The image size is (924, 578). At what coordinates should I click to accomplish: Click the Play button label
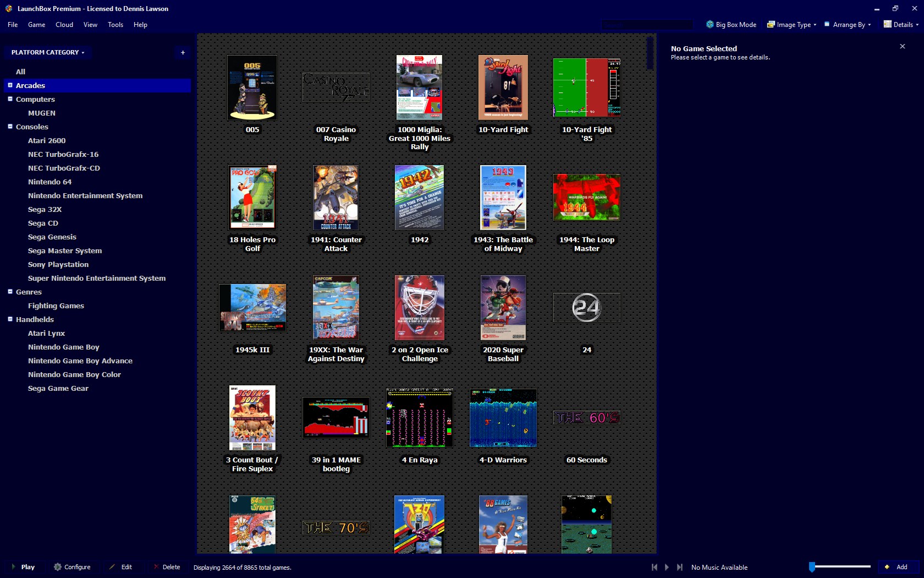(28, 567)
